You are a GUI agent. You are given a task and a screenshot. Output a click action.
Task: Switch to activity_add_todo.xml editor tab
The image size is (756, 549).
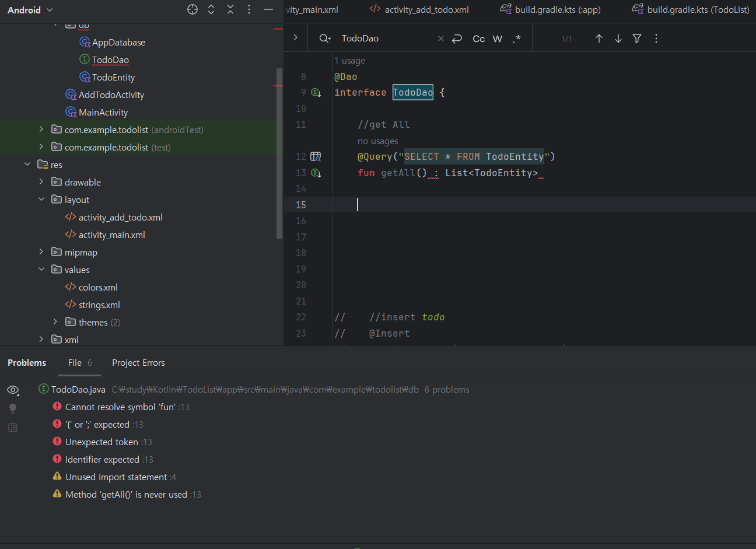pos(419,9)
